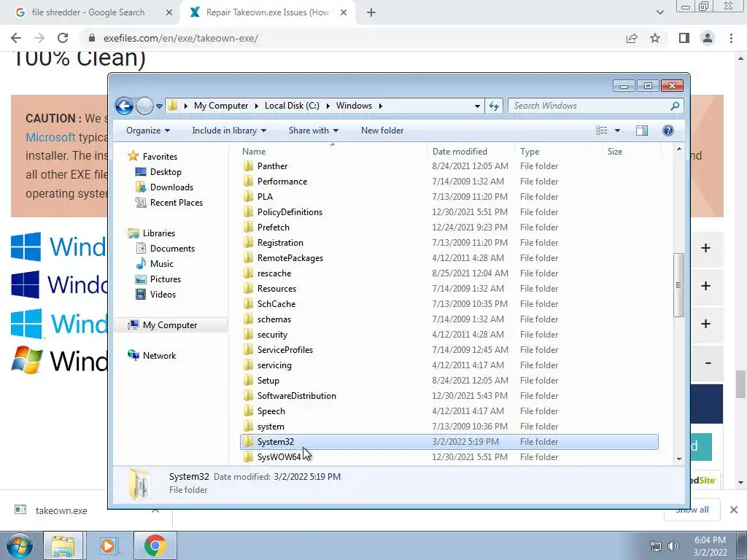Viewport: 747px width, 560px height.
Task: Select Libraries in navigation pane
Action: point(158,233)
